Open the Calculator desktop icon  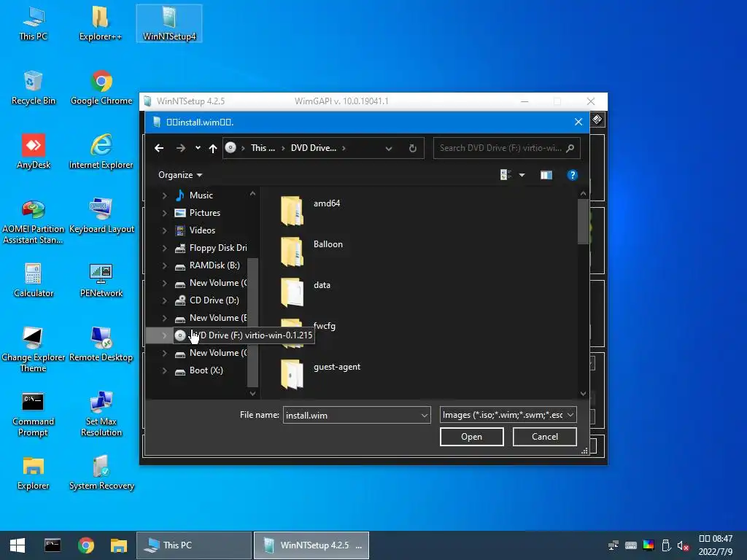(34, 281)
